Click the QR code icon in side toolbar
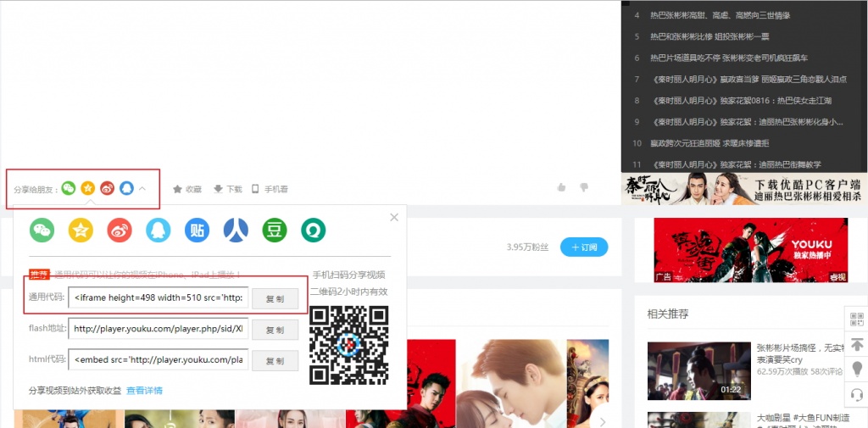The image size is (868, 428). point(857,319)
